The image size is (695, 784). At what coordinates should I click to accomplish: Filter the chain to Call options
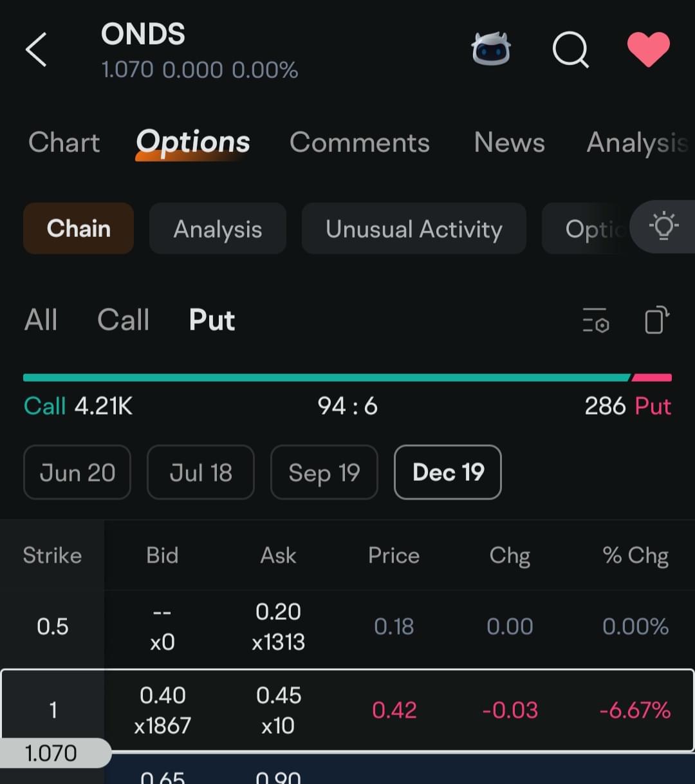click(x=124, y=320)
